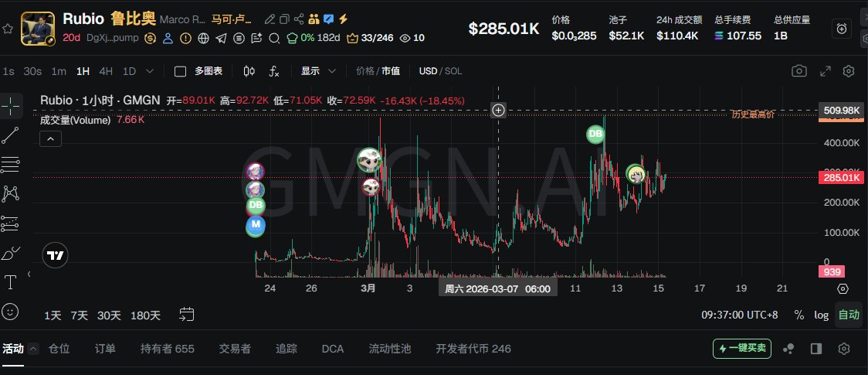
Task: Select the XABCD pattern tool
Action: point(11,193)
